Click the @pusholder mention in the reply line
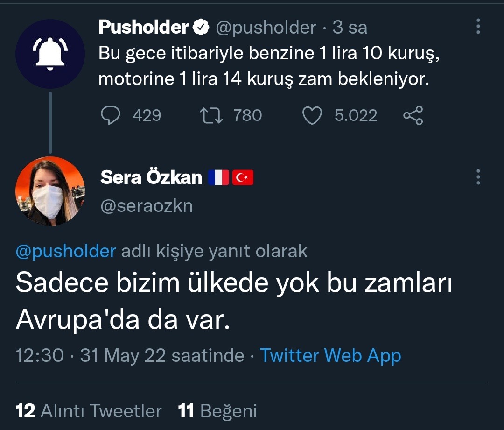The height and width of the screenshot is (430, 504). tap(66, 251)
